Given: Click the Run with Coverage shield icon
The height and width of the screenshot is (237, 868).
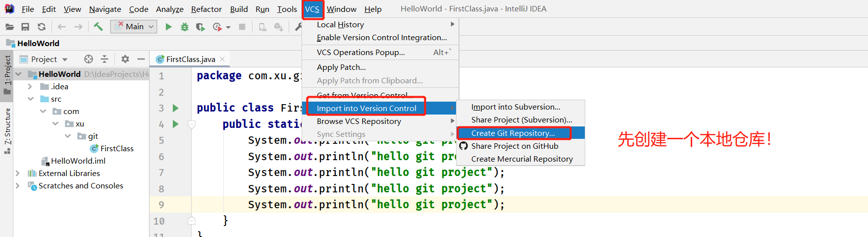Looking at the screenshot, I should pos(200,27).
